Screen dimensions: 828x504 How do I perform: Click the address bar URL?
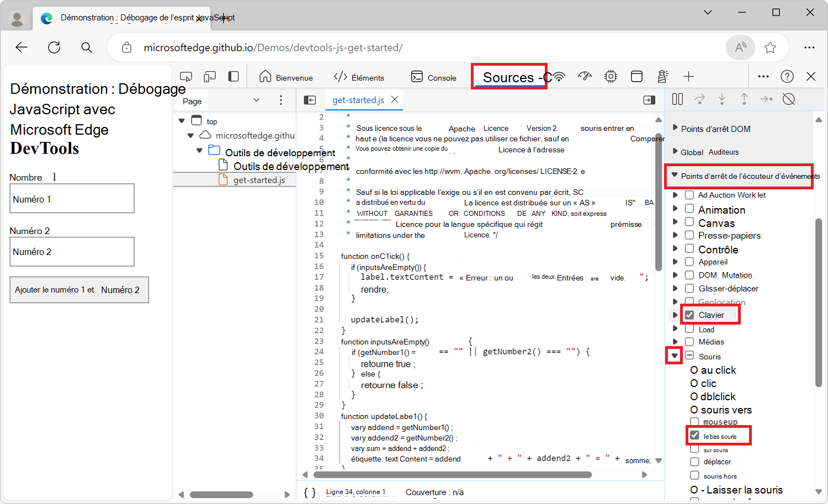coord(273,47)
